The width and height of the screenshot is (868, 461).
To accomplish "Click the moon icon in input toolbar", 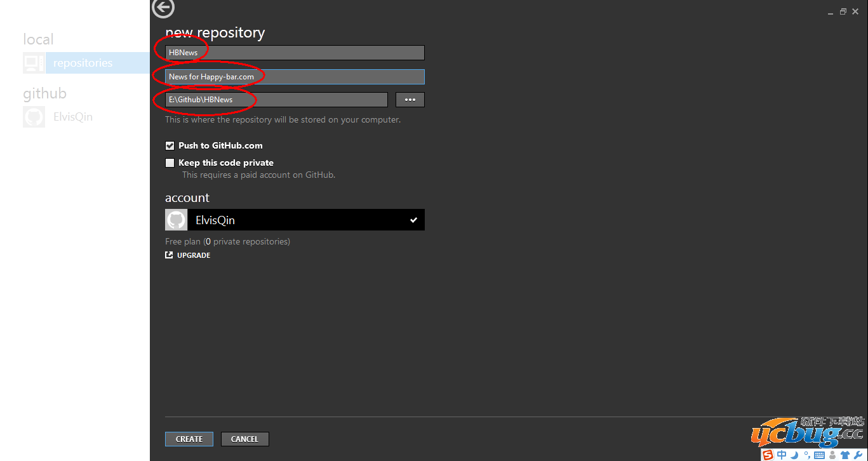I will pos(794,455).
